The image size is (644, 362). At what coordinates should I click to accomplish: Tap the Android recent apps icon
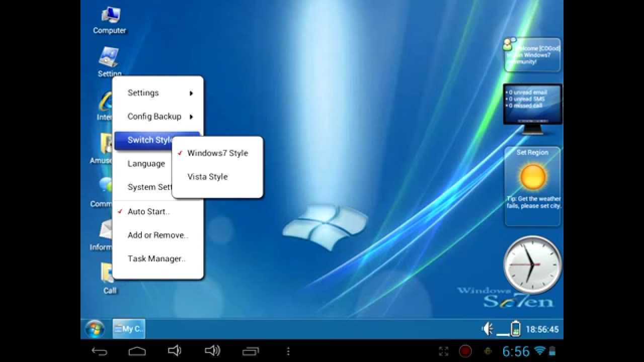(x=251, y=350)
